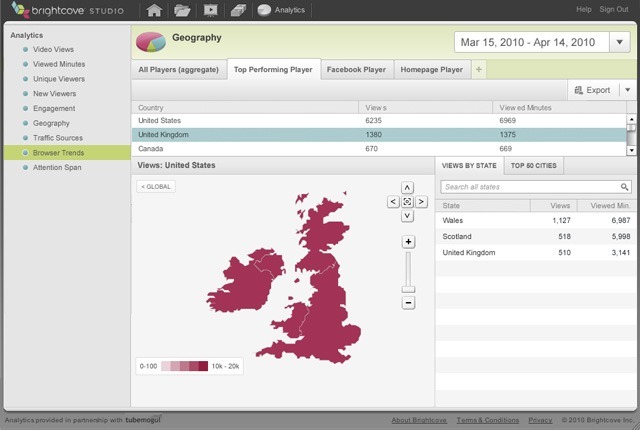Sort states by State column header
This screenshot has height=430, width=640.
(x=483, y=206)
